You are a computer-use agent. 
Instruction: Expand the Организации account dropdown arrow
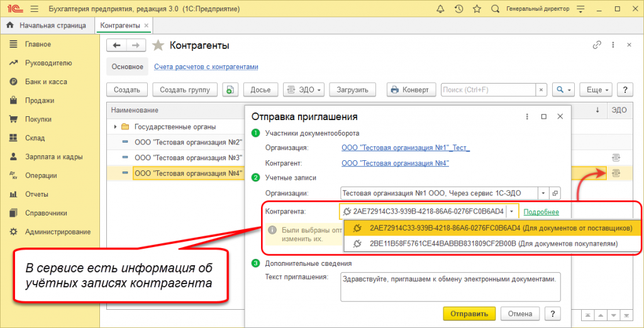(543, 193)
